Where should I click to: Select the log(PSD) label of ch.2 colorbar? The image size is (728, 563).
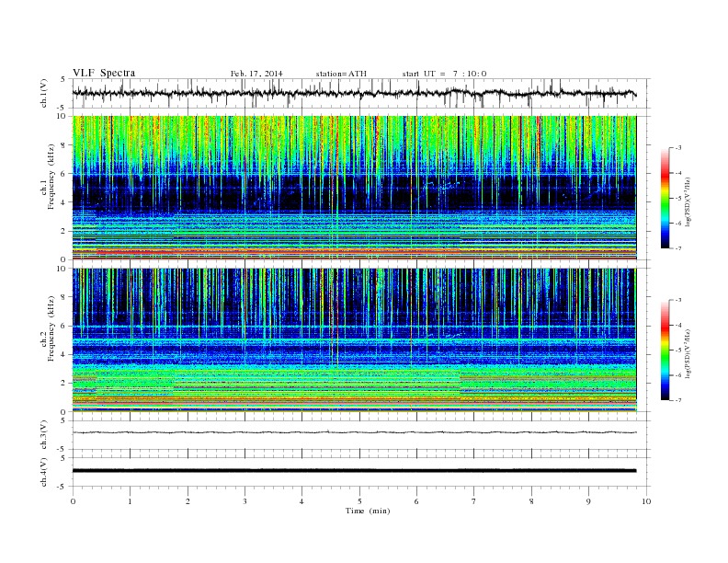click(688, 353)
